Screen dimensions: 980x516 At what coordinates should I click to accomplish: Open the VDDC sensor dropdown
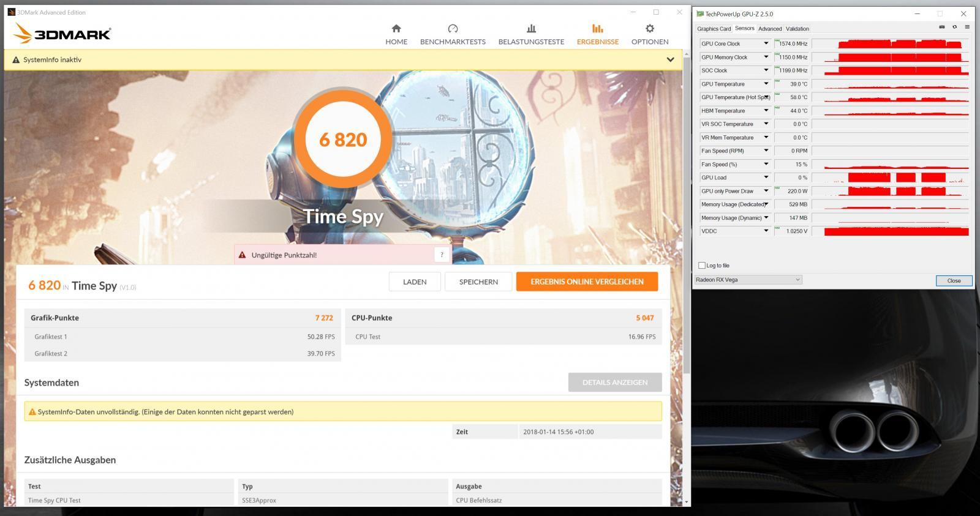click(x=766, y=231)
